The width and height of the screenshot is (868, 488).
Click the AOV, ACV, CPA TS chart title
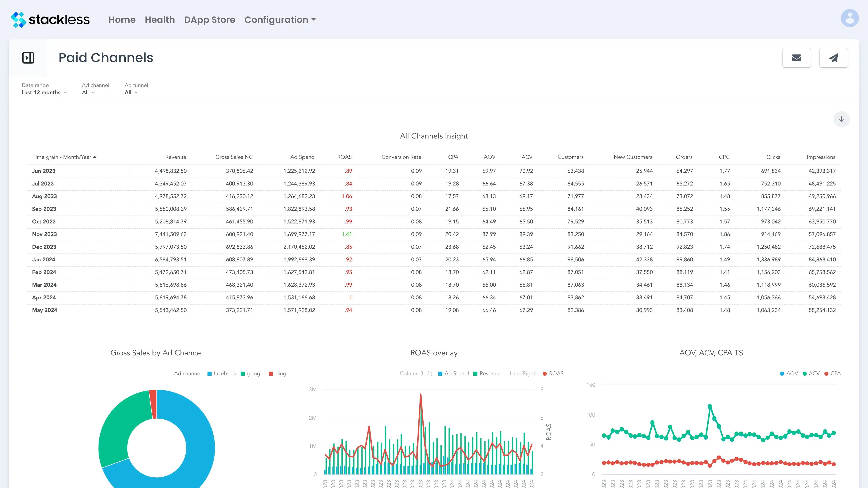pos(711,353)
